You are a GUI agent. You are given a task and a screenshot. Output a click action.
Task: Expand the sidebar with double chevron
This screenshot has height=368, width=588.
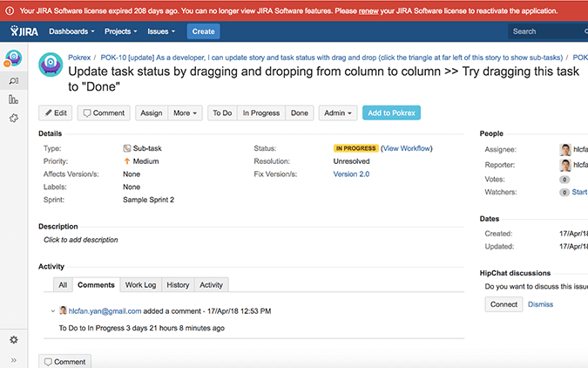pos(13,360)
